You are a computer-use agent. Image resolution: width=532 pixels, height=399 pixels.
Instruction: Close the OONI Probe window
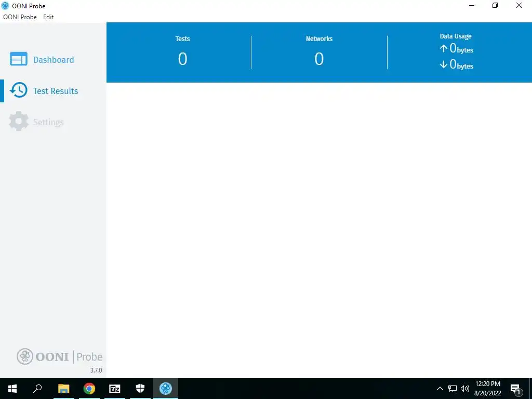[519, 5]
